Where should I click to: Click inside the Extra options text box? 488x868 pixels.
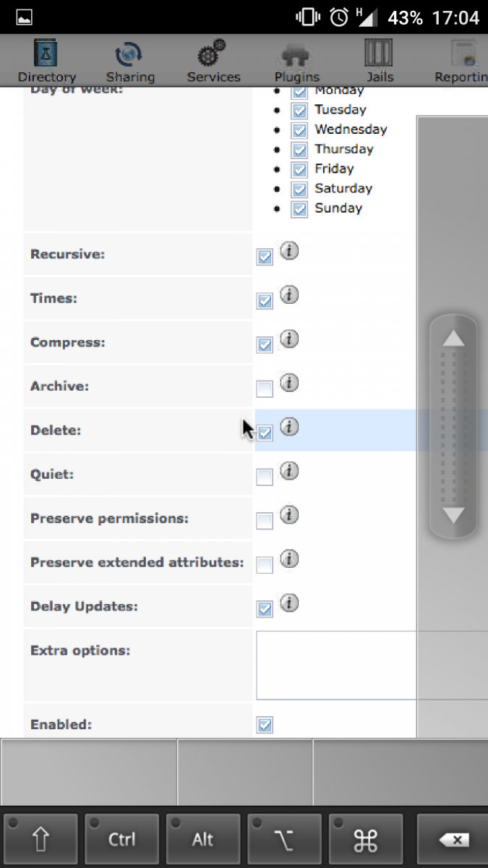(x=372, y=665)
